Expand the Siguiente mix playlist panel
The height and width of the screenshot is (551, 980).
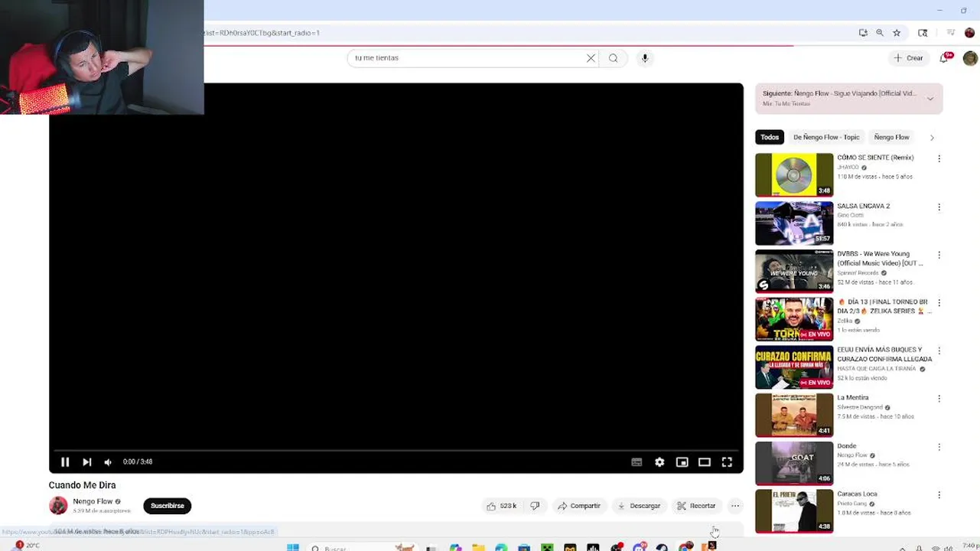tap(930, 98)
